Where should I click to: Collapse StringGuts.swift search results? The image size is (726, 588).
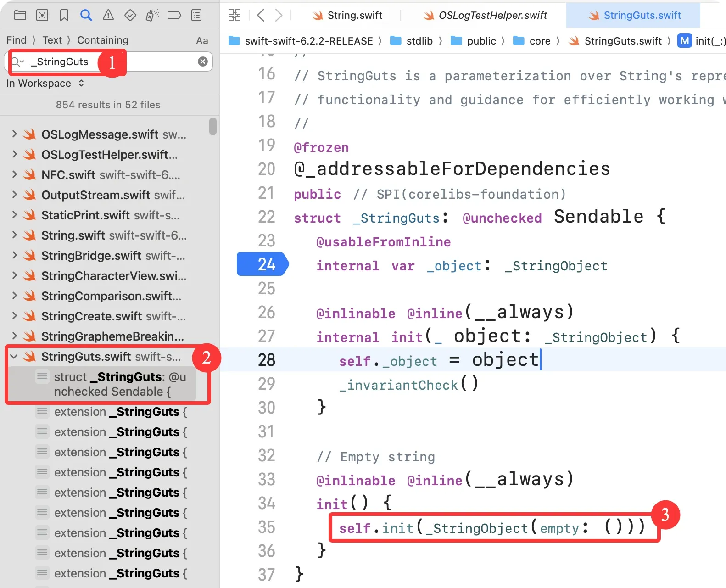pyautogui.click(x=14, y=356)
